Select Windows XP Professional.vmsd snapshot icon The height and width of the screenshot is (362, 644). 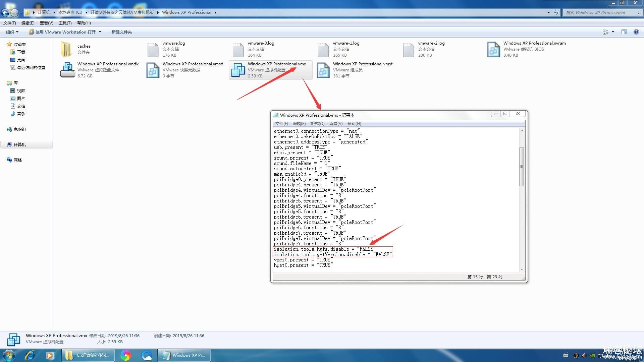[153, 70]
